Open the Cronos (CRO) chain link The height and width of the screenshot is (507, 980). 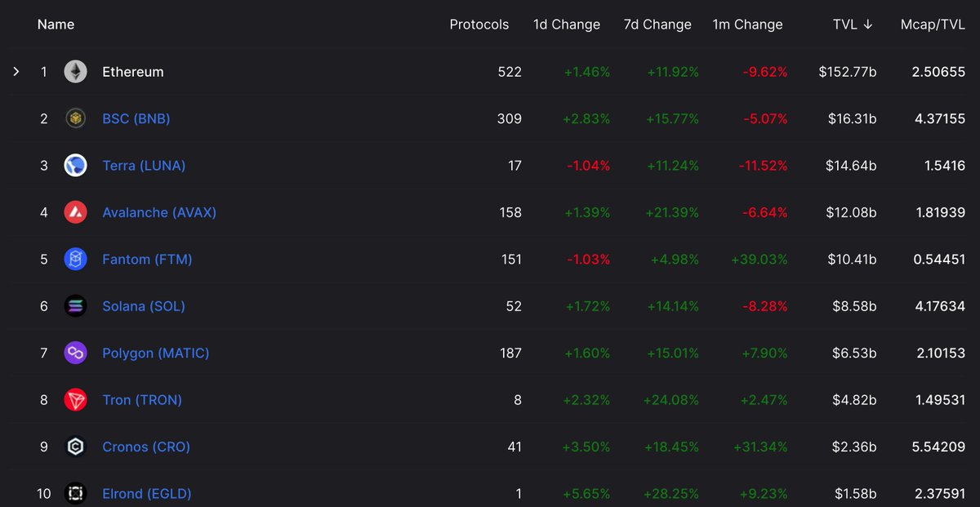146,447
